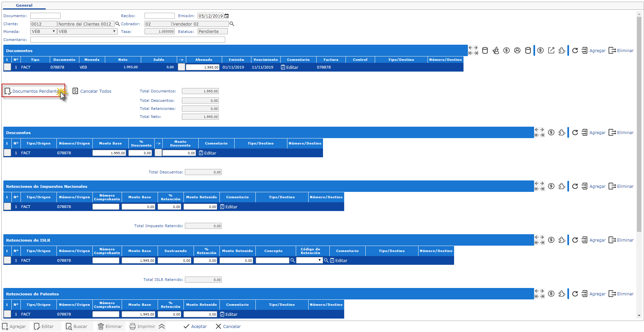Select the row checkbox in Retenciones de ISLR
This screenshot has width=644, height=332.
(7, 260)
